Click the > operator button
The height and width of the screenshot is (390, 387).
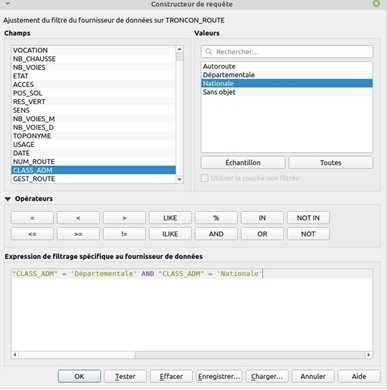click(x=124, y=218)
